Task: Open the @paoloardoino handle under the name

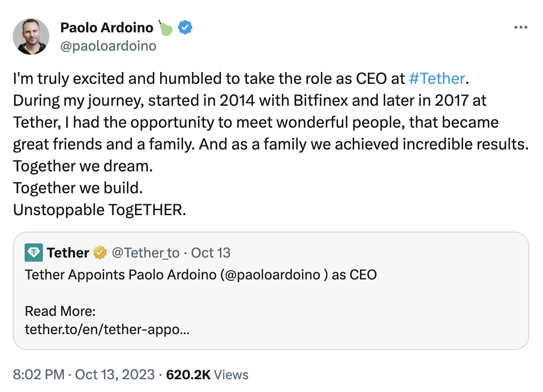Action: pyautogui.click(x=109, y=46)
